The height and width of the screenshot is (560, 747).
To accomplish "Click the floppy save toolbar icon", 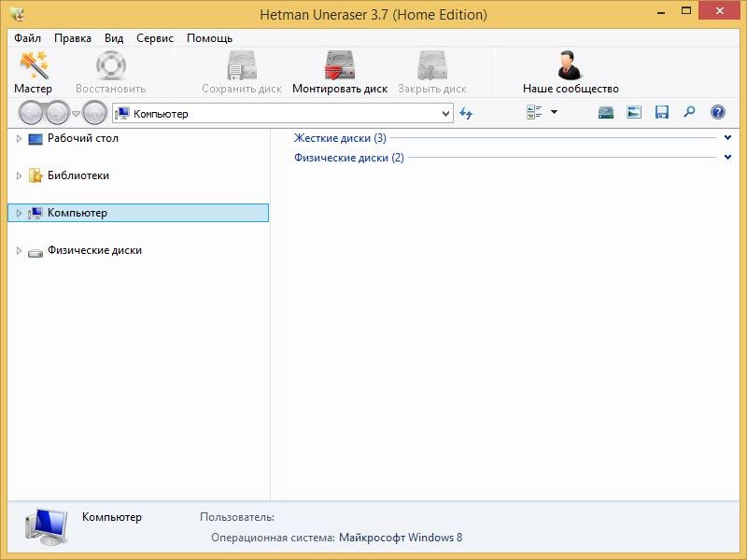I will 662,112.
